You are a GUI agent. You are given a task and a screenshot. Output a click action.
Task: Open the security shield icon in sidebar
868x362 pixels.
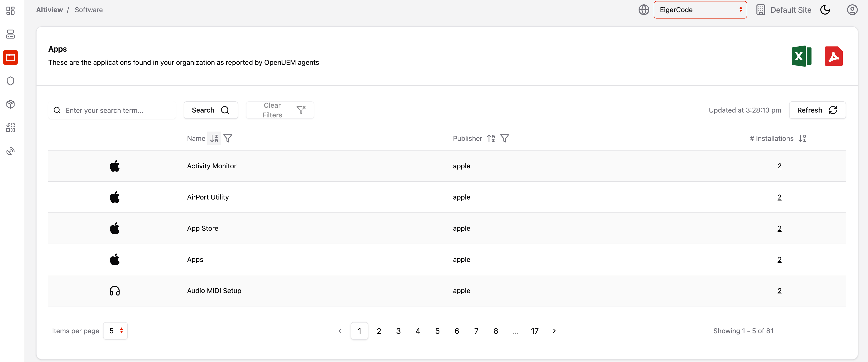(10, 81)
